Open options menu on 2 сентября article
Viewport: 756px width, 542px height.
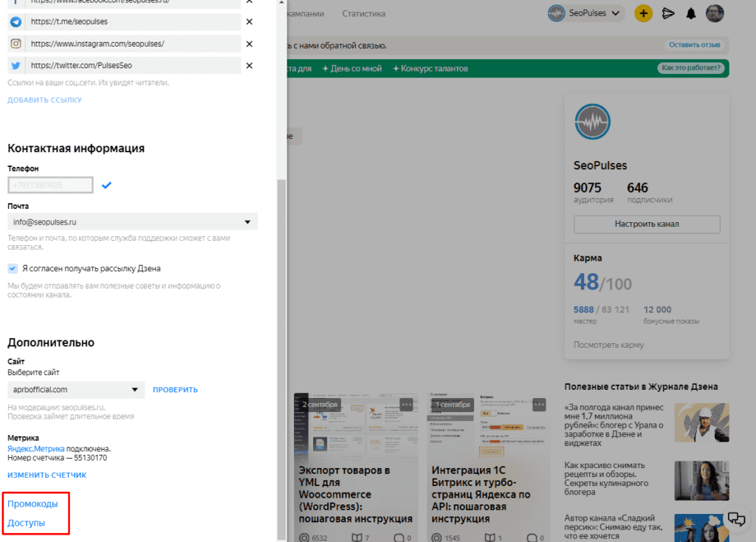[407, 405]
